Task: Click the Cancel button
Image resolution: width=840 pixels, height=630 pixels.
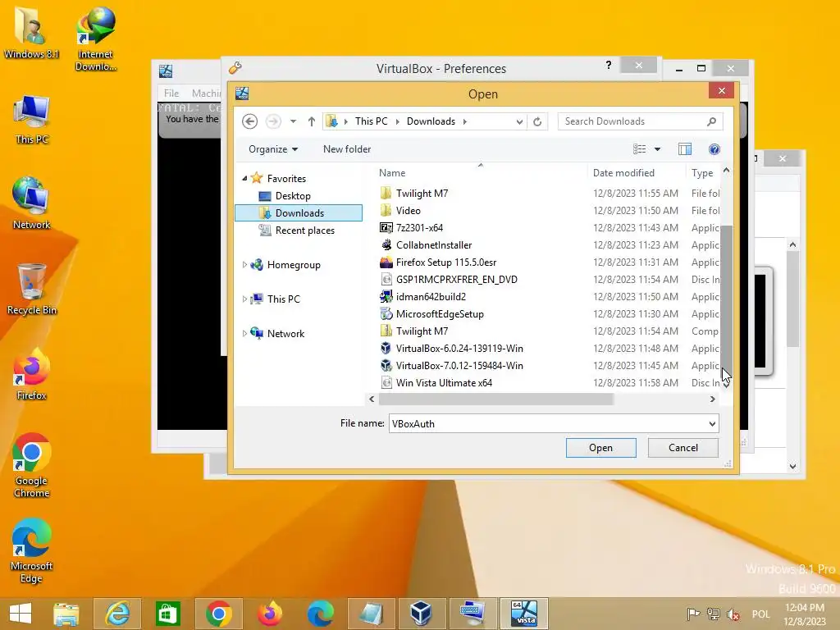Action: [x=683, y=448]
